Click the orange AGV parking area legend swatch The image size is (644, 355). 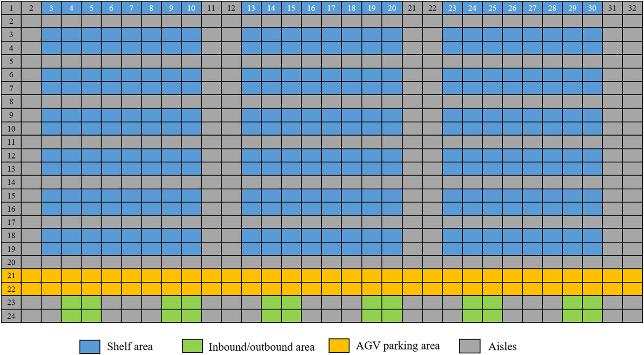[x=339, y=346]
